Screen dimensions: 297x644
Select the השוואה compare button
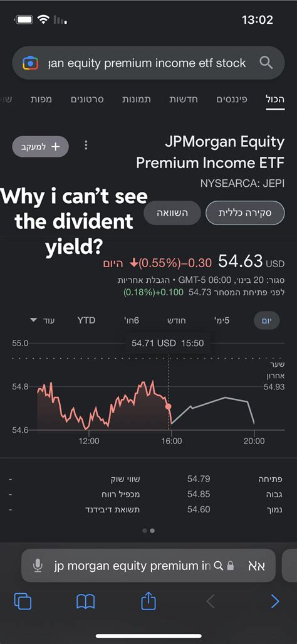click(172, 213)
